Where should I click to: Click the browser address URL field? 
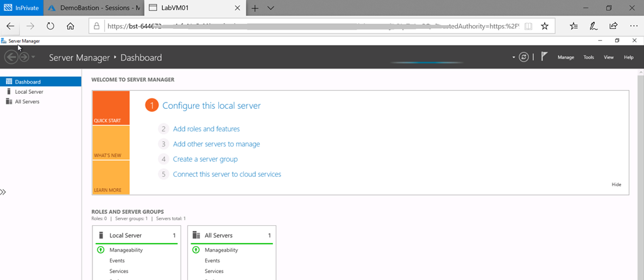coord(313,26)
